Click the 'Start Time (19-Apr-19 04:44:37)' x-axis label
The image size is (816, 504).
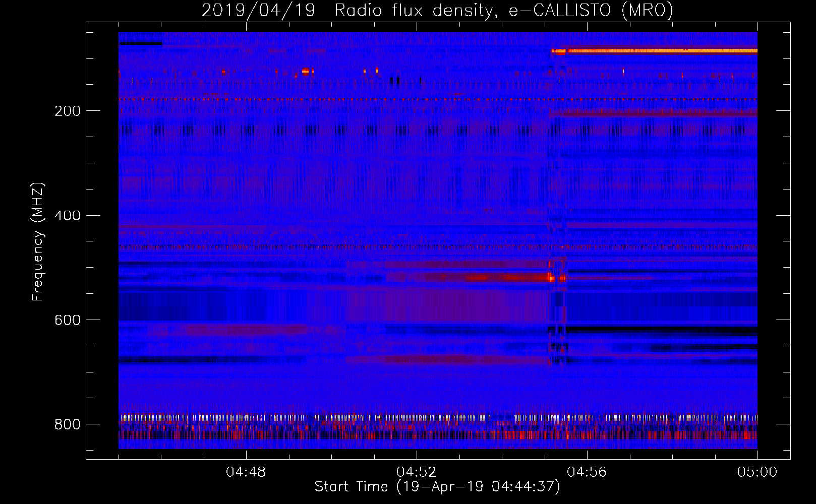tap(437, 487)
